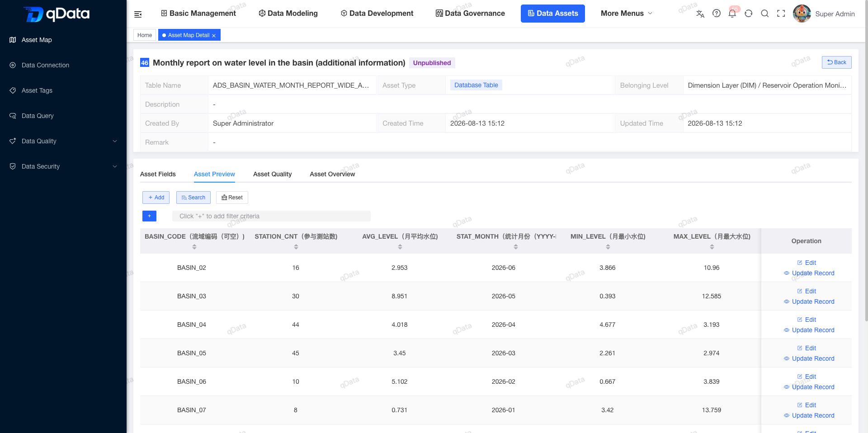Screen dimensions: 868x433
Task: View Update Record for BASIN_05
Action: tap(809, 358)
